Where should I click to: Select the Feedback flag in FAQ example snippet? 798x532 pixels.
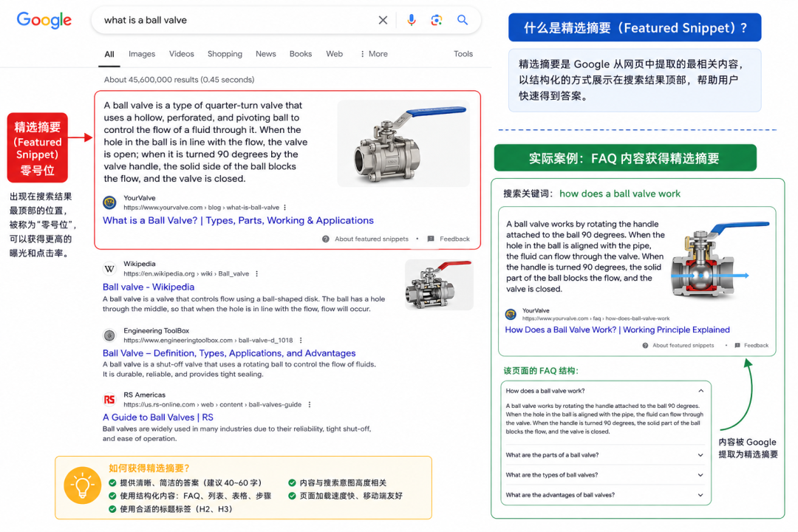pyautogui.click(x=737, y=345)
